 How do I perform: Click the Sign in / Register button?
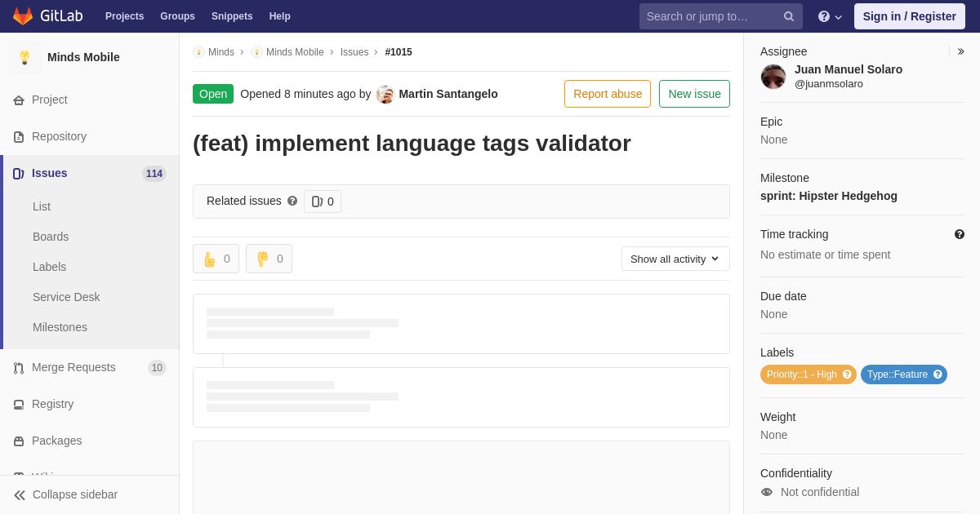pos(909,16)
